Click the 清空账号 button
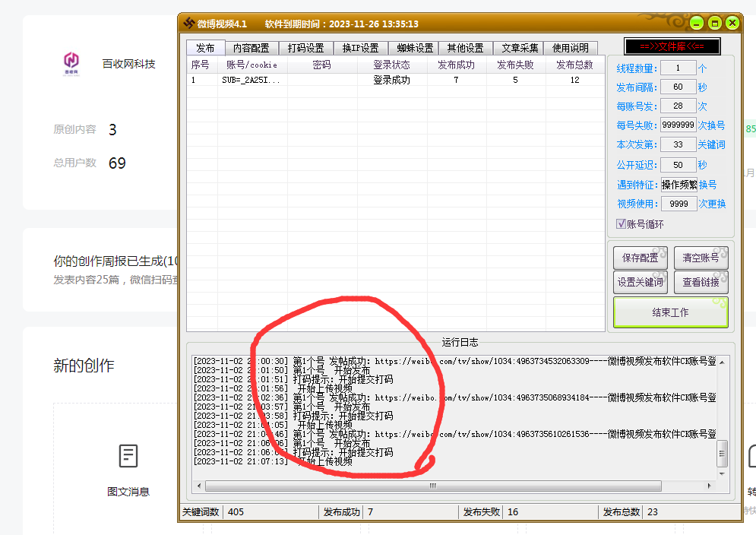756x535 pixels. (x=701, y=258)
